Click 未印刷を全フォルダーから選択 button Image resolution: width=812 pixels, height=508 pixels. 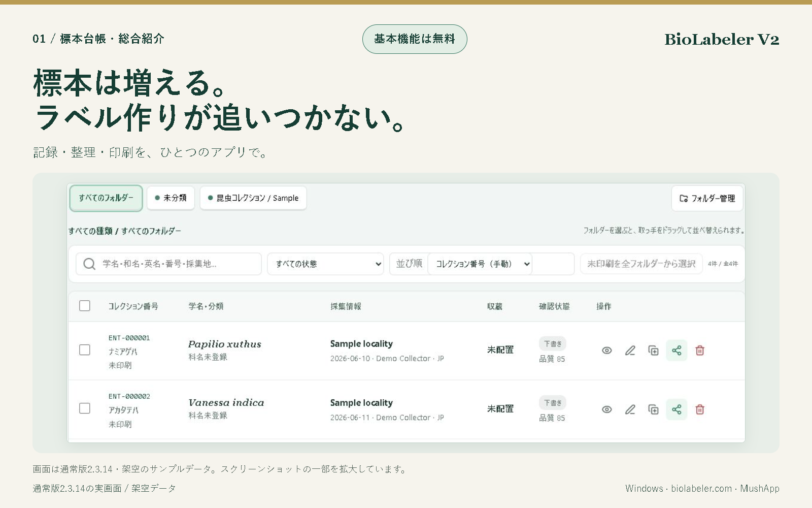click(641, 264)
